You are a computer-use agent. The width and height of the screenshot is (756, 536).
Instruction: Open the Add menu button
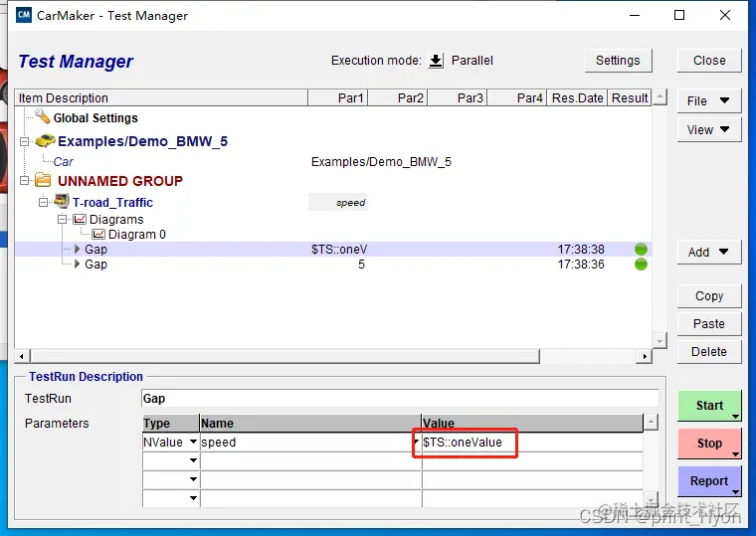(708, 252)
